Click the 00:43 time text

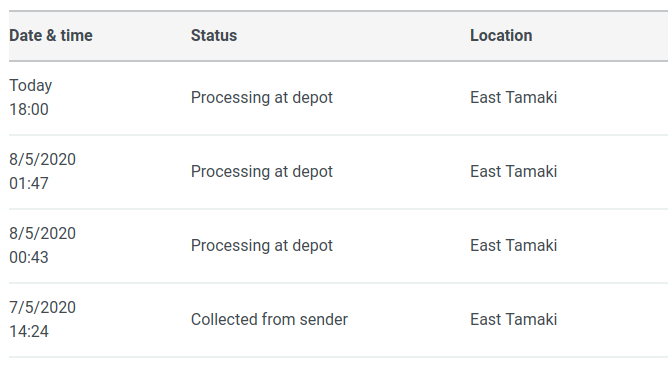[29, 258]
